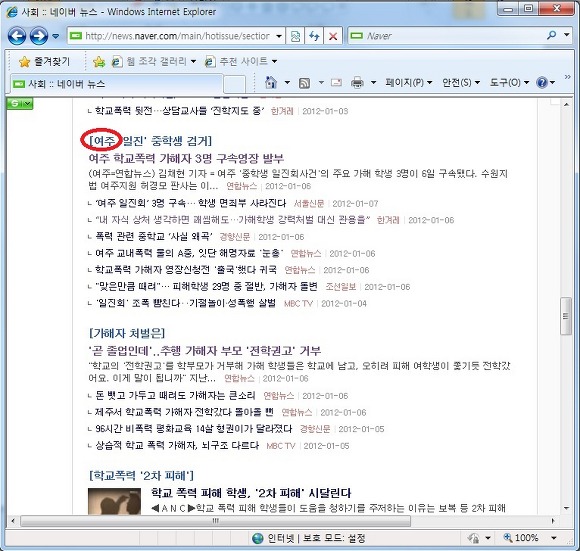Open the 도구(O) menu
This screenshot has width=580, height=551.
click(509, 82)
